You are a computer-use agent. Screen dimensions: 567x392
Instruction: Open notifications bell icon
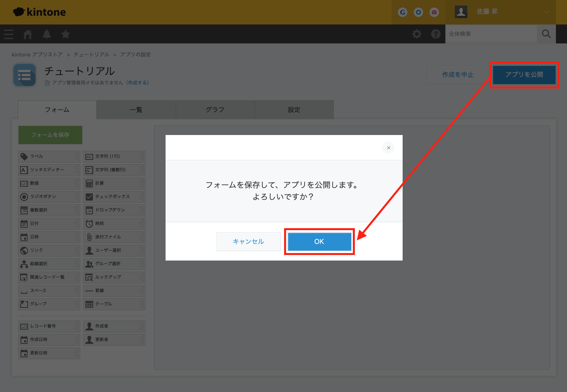(x=47, y=34)
